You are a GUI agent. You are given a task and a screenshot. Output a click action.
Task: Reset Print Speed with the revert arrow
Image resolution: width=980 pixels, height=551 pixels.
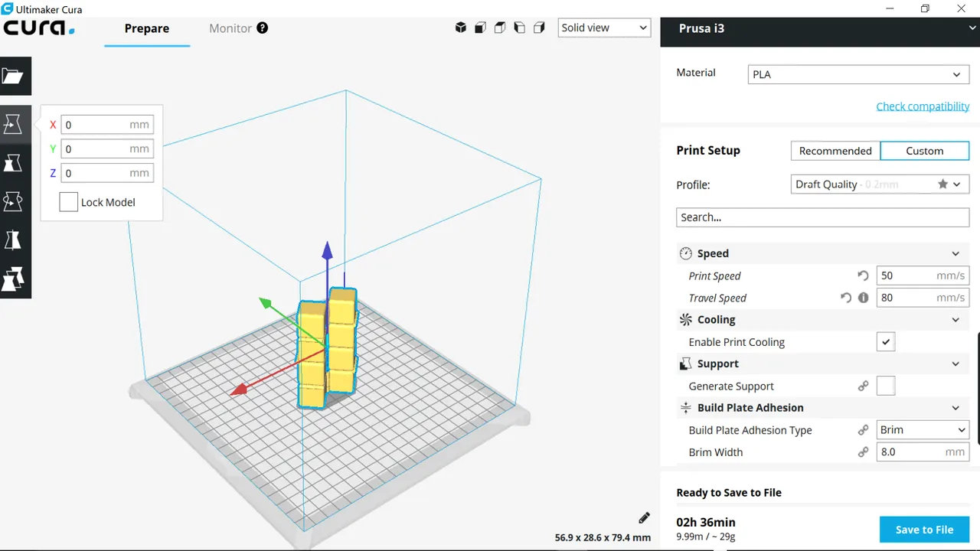863,275
